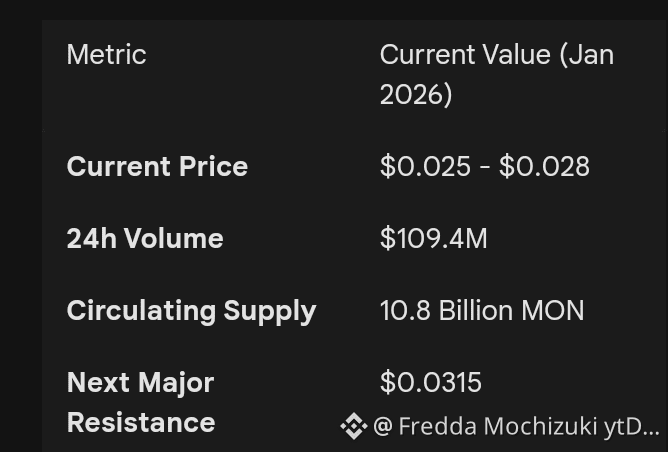Click the truncated ytD... watermark ending
The height and width of the screenshot is (452, 668).
pyautogui.click(x=632, y=427)
